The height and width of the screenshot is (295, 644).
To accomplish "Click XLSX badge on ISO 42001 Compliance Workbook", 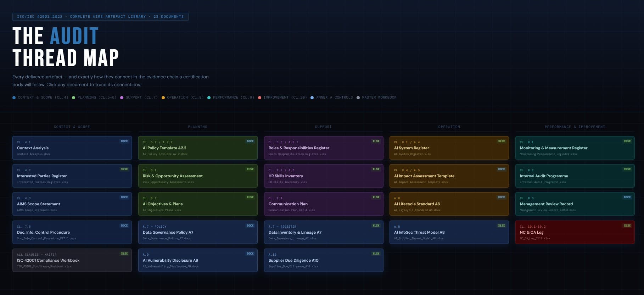I will click(124, 254).
